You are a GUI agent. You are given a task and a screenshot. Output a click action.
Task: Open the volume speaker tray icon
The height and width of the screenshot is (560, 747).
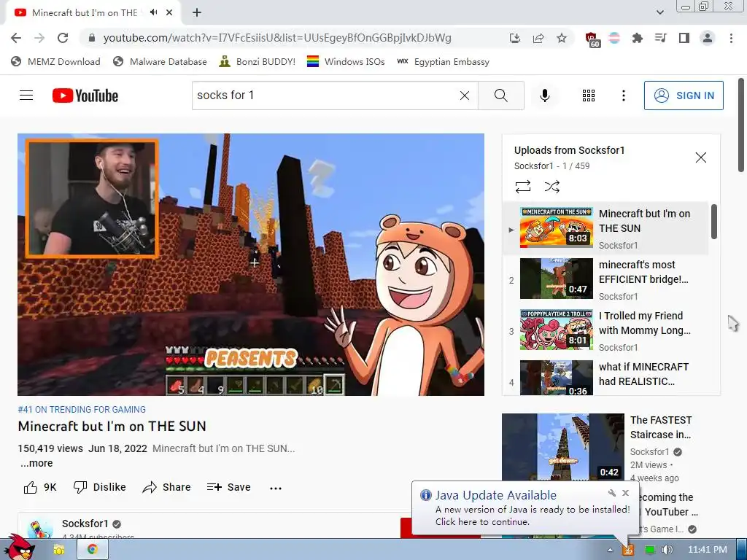(x=667, y=550)
